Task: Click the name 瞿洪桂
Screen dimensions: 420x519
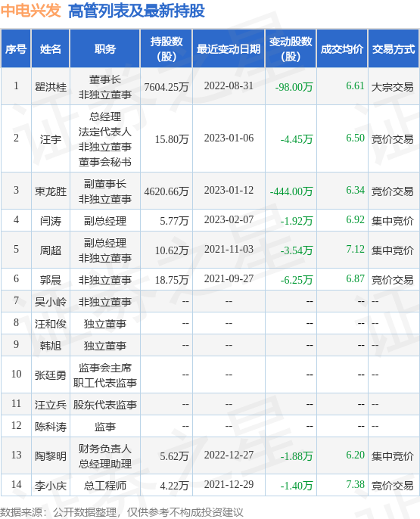Action: coord(51,87)
